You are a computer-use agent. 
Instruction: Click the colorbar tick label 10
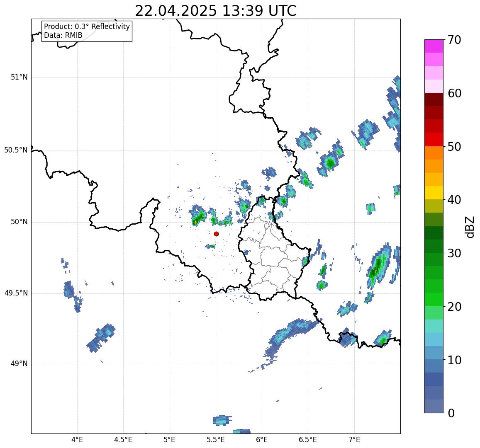(454, 360)
